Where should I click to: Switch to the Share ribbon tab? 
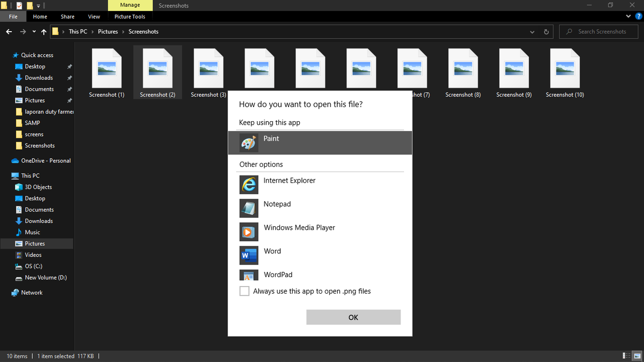[x=67, y=17]
